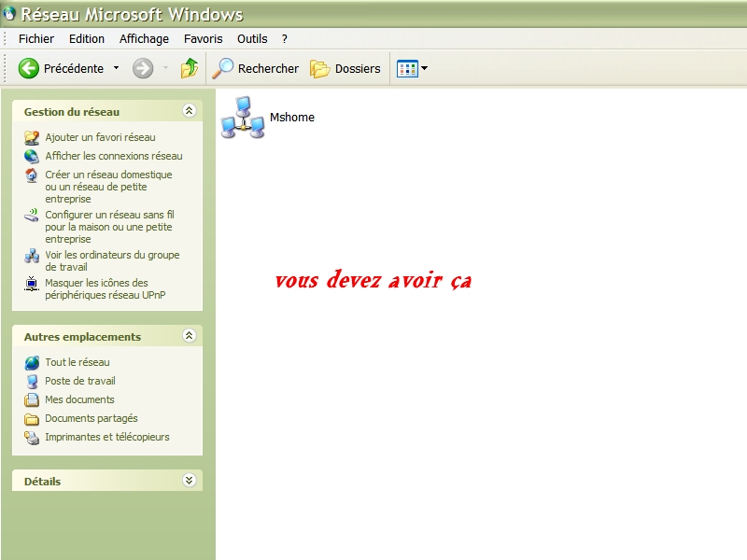Collapse the Autres emplacements panel

(190, 336)
